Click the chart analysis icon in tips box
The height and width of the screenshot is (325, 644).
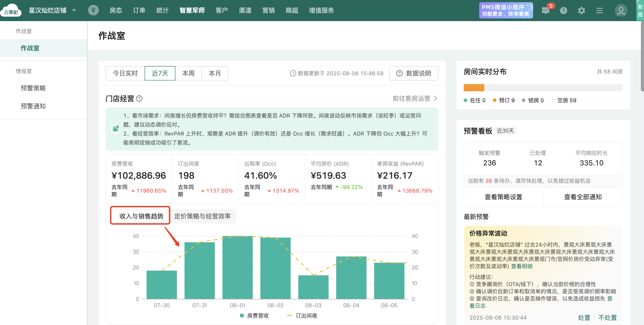[115, 129]
